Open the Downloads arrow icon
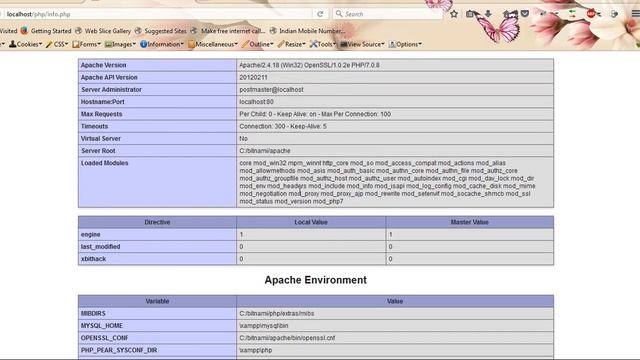 pyautogui.click(x=488, y=14)
